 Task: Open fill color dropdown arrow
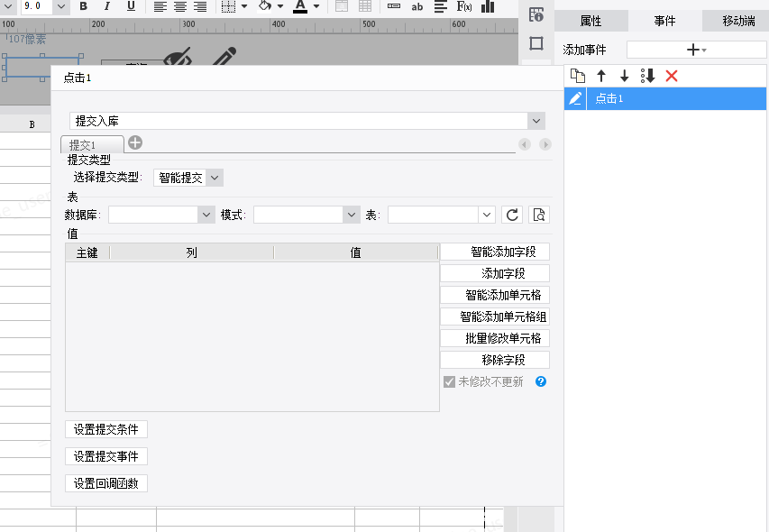tap(280, 6)
